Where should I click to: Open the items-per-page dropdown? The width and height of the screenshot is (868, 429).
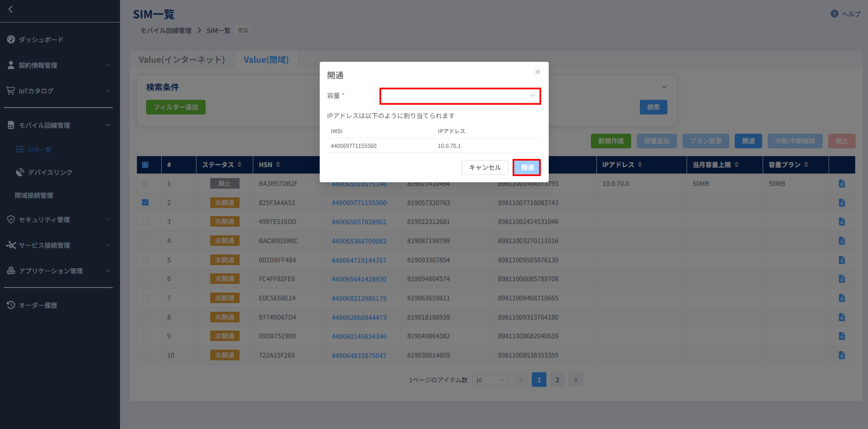490,380
